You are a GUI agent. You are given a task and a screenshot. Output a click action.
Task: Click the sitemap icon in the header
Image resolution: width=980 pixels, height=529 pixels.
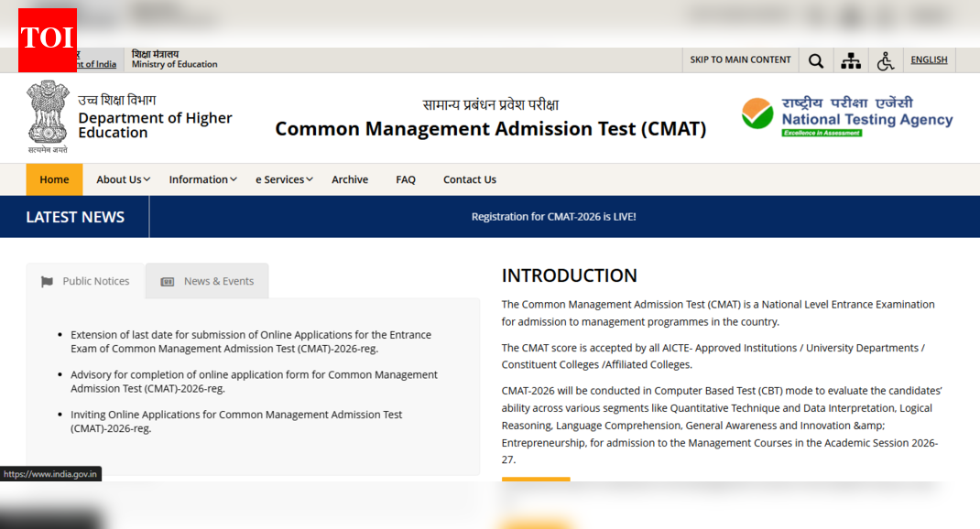click(851, 59)
